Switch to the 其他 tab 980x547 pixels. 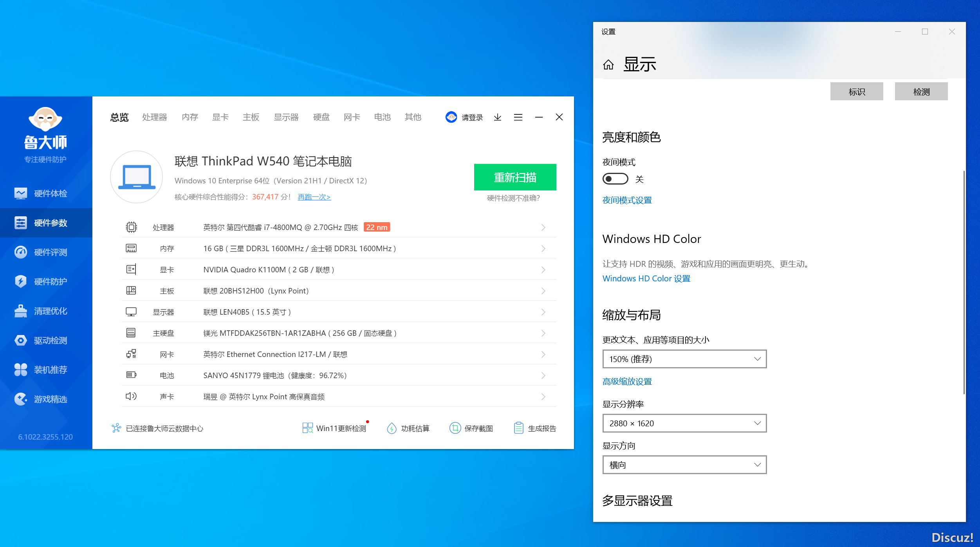click(x=413, y=117)
